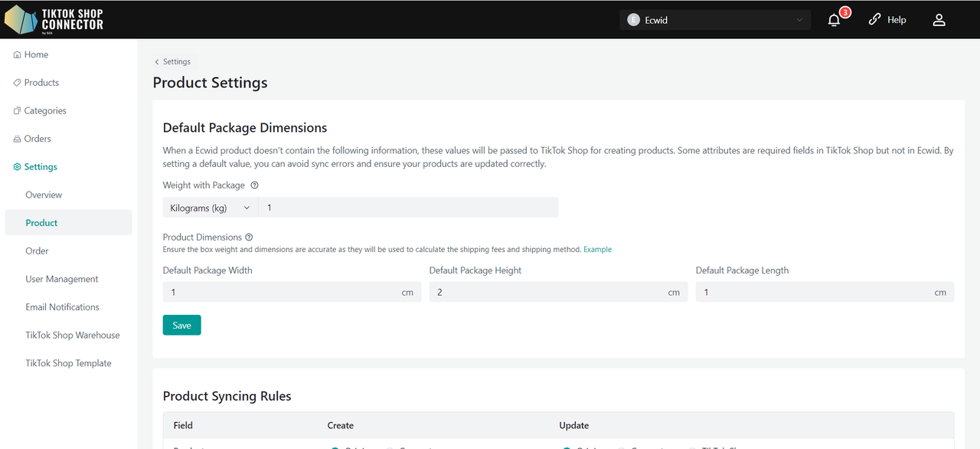
Task: Select the Product settings submenu
Action: click(x=68, y=223)
